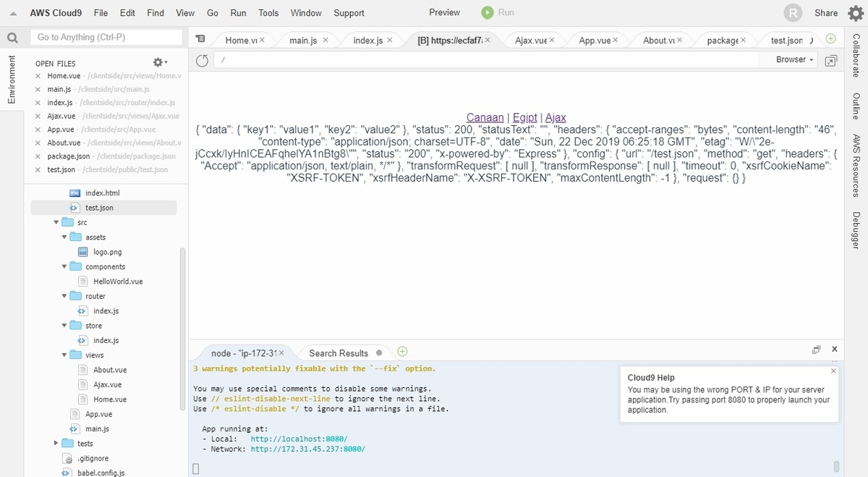The image size is (868, 477).
Task: Switch to the Search Results tab
Action: pyautogui.click(x=339, y=353)
